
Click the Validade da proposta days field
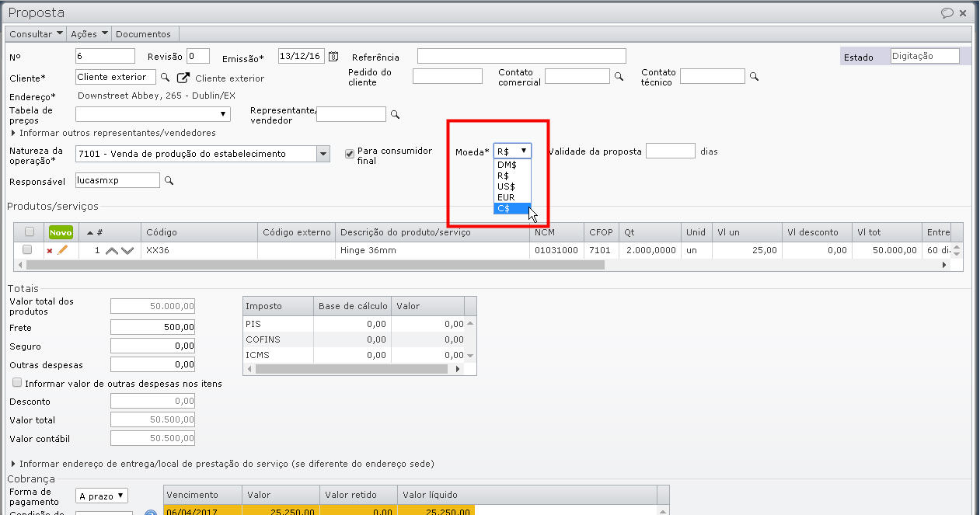coord(671,151)
